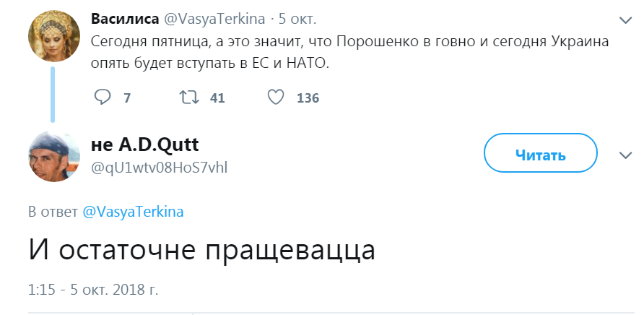Expand the chevron next to Читать button
The height and width of the screenshot is (315, 644).
click(x=625, y=155)
